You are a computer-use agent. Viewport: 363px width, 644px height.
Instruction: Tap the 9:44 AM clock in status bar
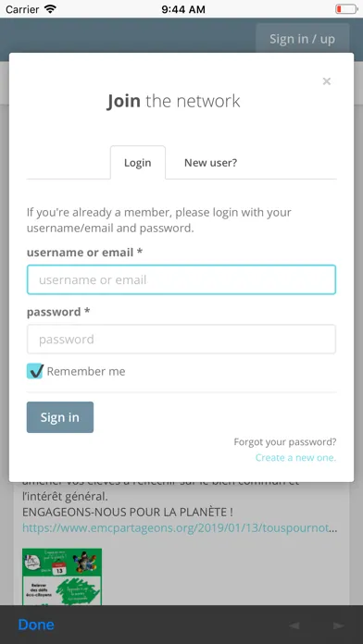pos(183,9)
